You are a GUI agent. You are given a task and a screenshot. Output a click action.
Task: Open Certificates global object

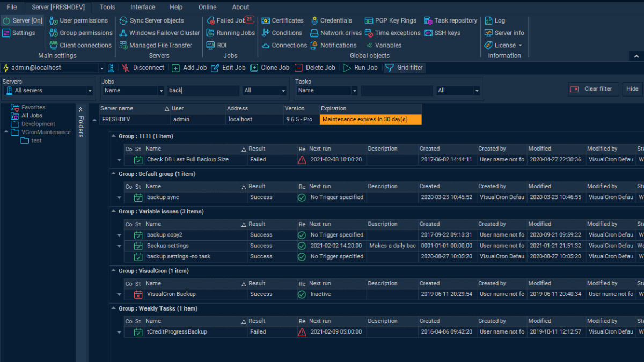pos(282,20)
